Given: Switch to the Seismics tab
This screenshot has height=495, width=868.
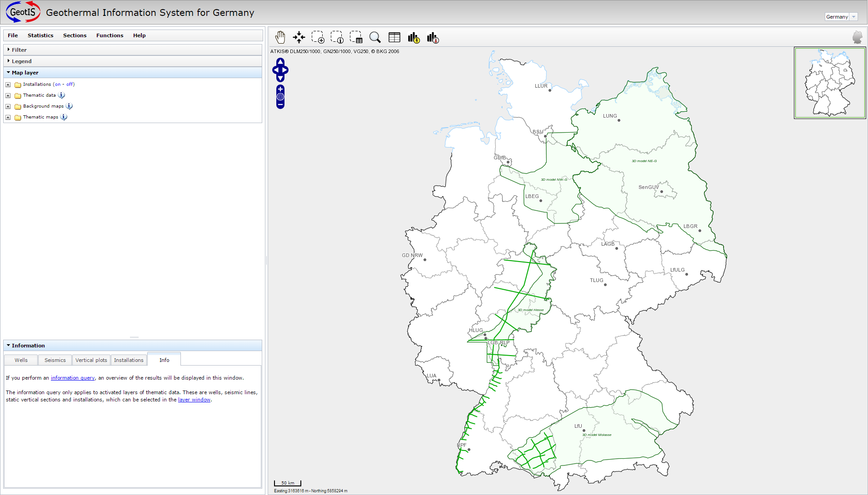Looking at the screenshot, I should 55,360.
